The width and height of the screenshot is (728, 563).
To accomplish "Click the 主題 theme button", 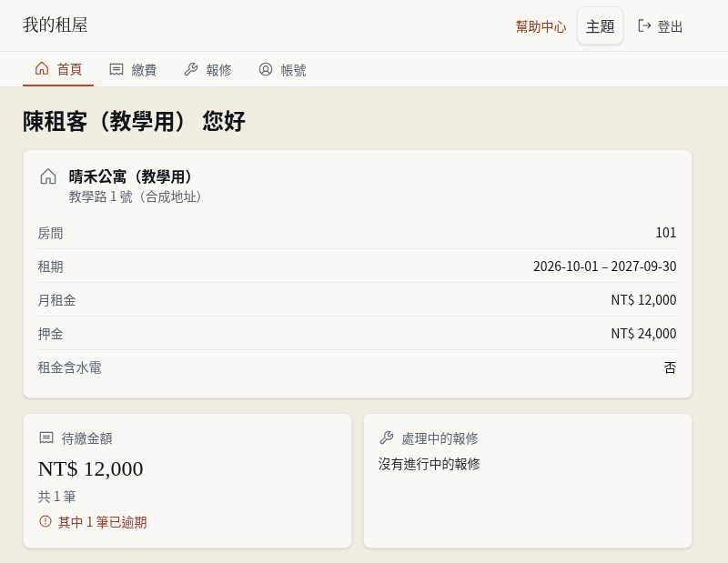I will click(x=600, y=26).
